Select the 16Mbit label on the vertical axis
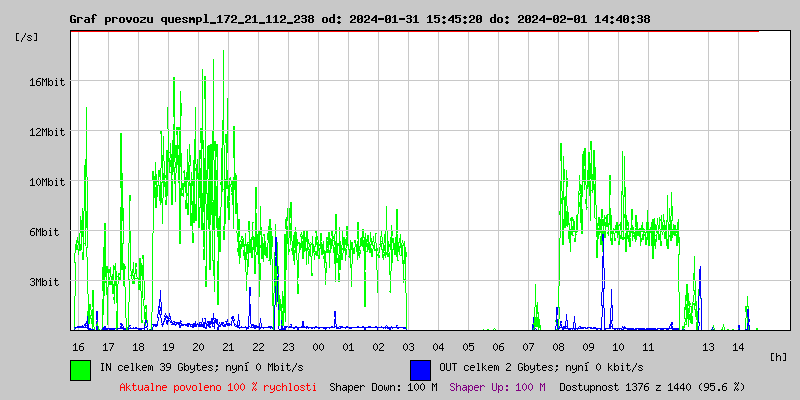Viewport: 800px width, 400px height. point(46,82)
